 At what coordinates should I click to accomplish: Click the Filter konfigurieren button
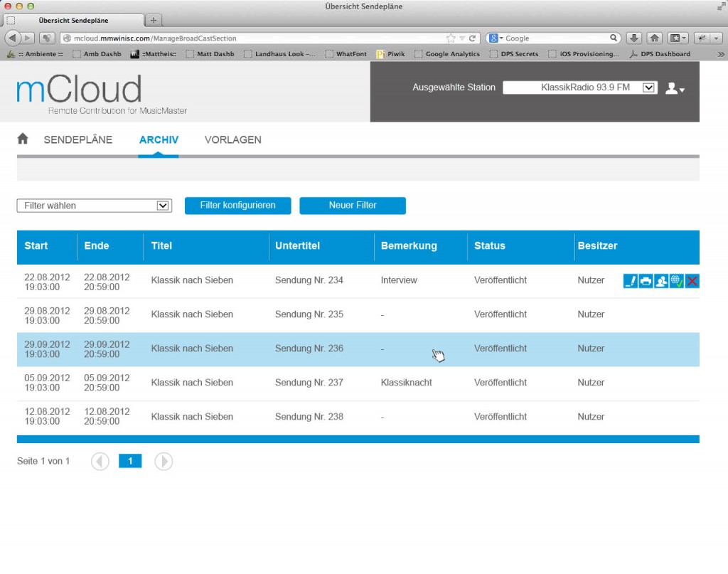coord(238,206)
